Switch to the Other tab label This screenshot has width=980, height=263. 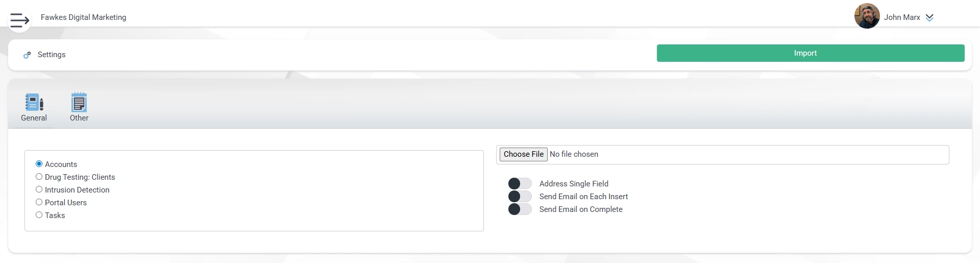coord(79,118)
